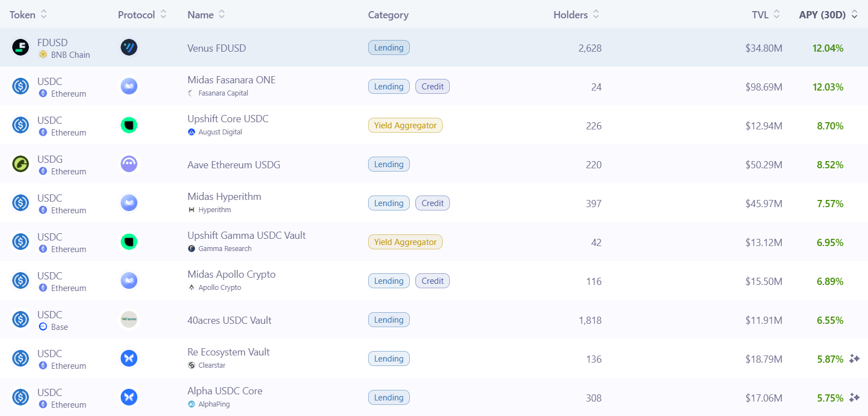Open Midas Fasanara ONE vault

click(x=231, y=80)
